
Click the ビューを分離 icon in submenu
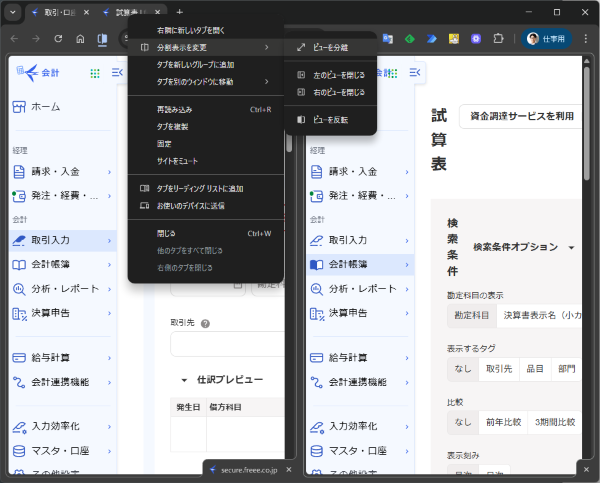click(302, 47)
